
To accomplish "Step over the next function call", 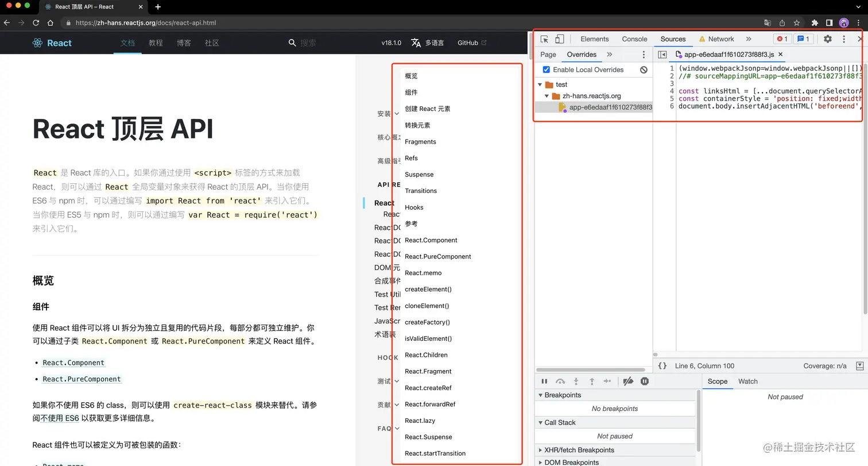I will [560, 381].
